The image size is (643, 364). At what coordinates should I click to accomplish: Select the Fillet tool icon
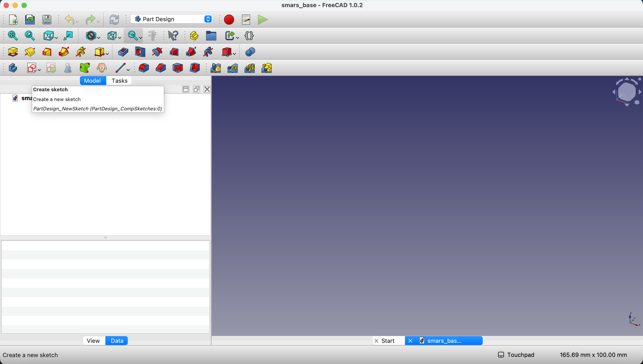(144, 68)
